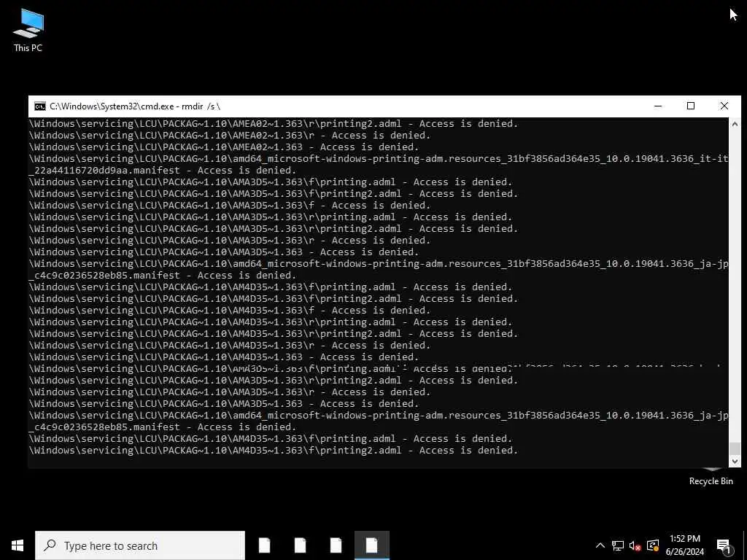Click the line ending with 3636_it-it
Image resolution: width=747 pixels, height=560 pixels.
(379, 158)
